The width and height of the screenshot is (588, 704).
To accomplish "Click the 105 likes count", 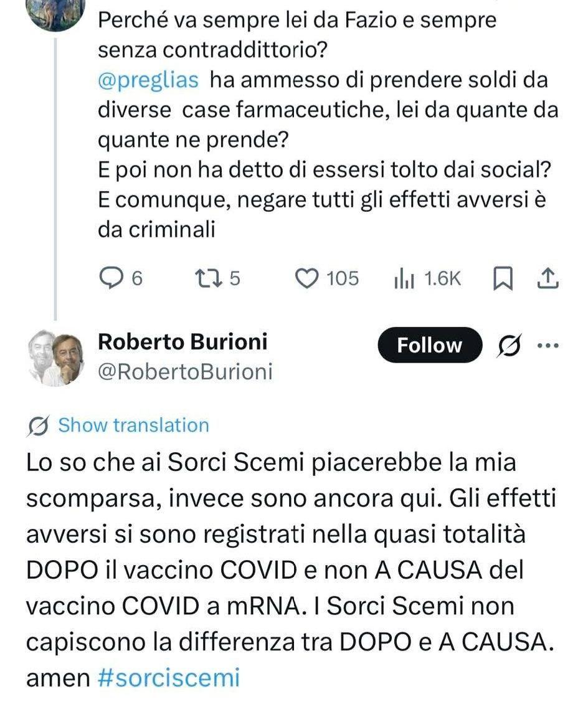I will pyautogui.click(x=343, y=278).
